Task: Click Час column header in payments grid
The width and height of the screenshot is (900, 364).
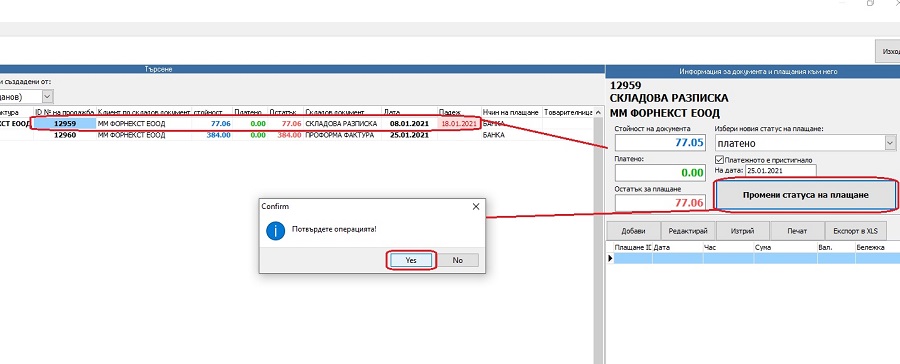Action: [728, 247]
